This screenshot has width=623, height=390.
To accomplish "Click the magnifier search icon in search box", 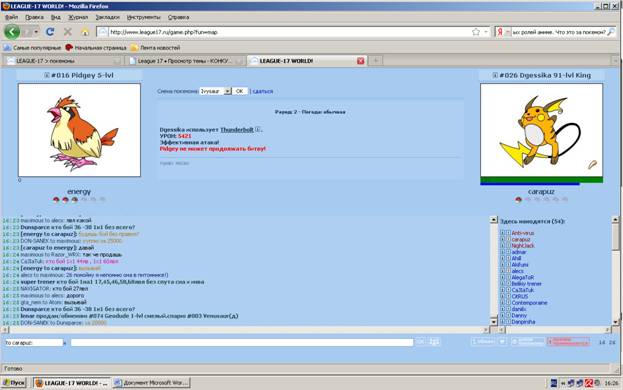I will coord(611,32).
